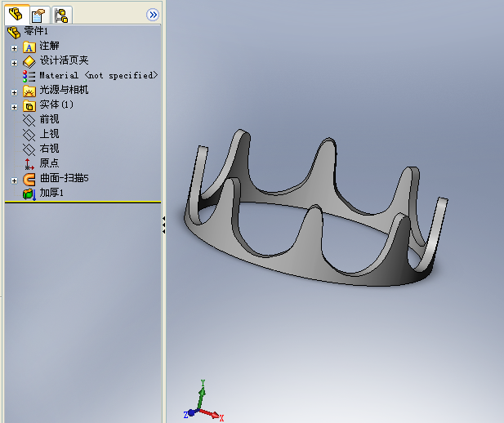Expand the 设计活页夹 design binder node
The height and width of the screenshot is (423, 504).
click(x=14, y=63)
